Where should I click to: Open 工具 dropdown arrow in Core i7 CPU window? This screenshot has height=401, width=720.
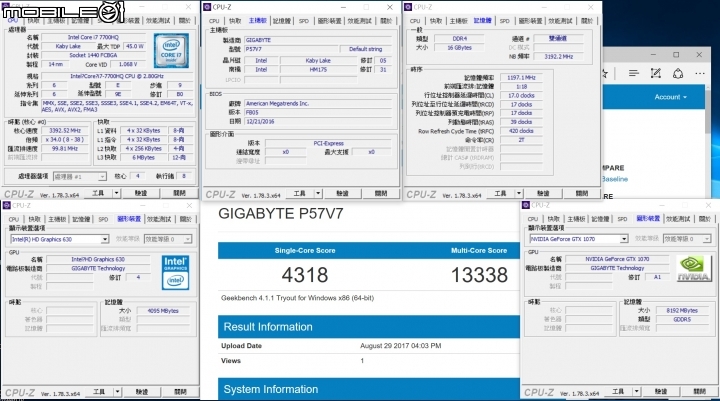pos(116,193)
